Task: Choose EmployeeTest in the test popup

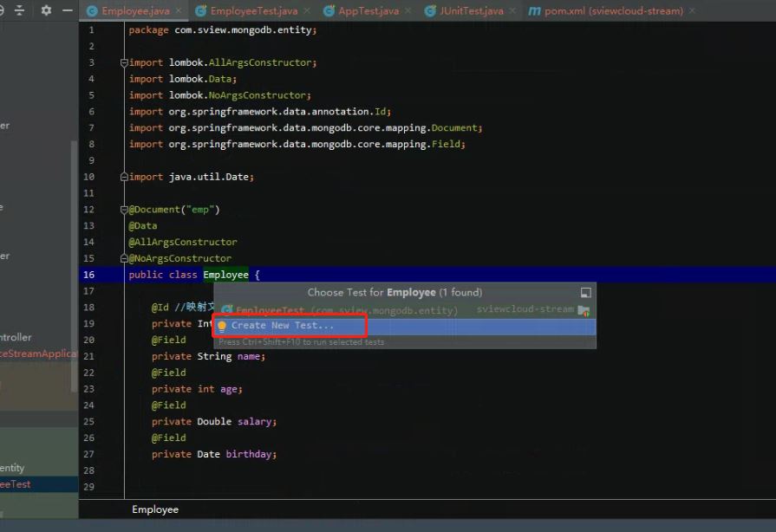Action: point(405,310)
